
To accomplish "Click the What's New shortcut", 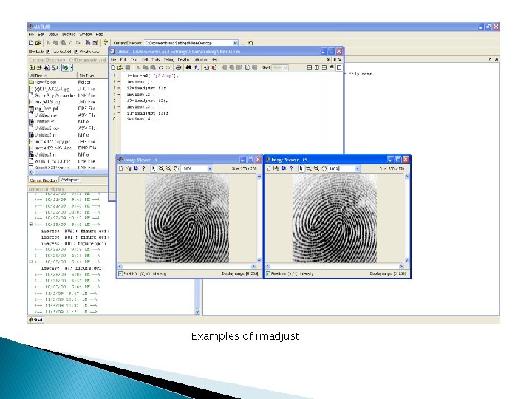I will pos(87,52).
